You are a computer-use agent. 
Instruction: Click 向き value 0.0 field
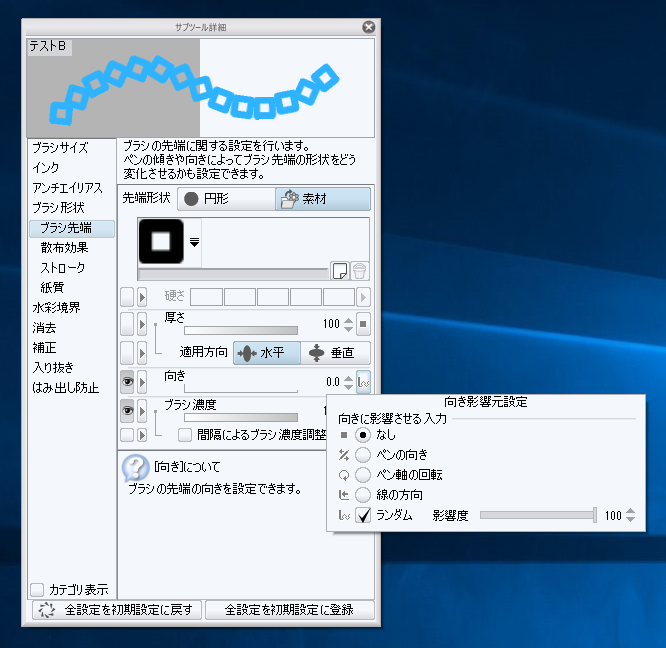[x=333, y=382]
